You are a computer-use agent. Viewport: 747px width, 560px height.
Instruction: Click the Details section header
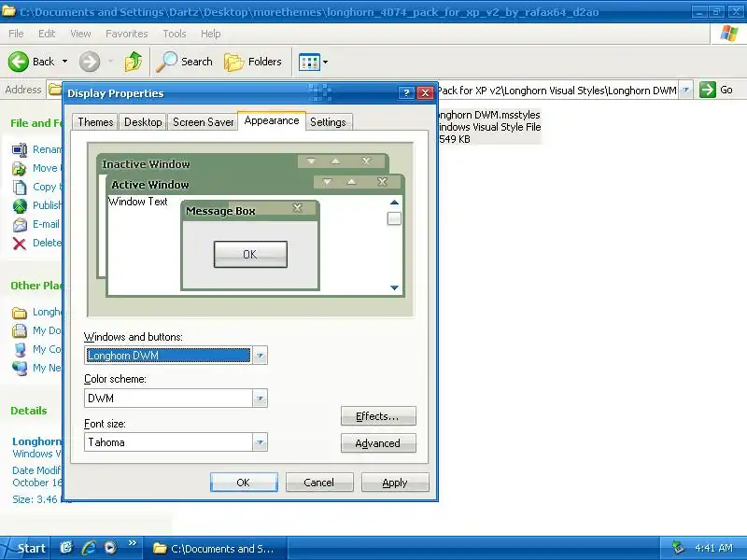click(x=29, y=411)
